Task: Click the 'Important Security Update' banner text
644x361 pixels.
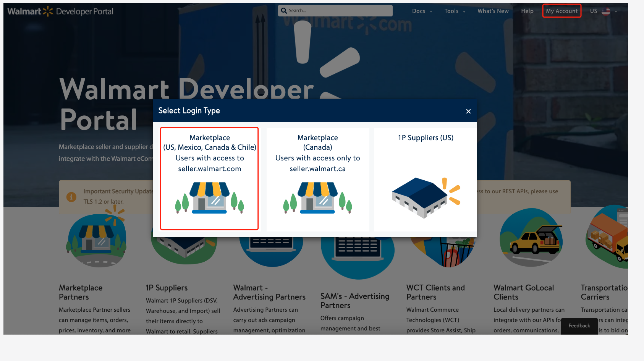Action: pos(118,191)
